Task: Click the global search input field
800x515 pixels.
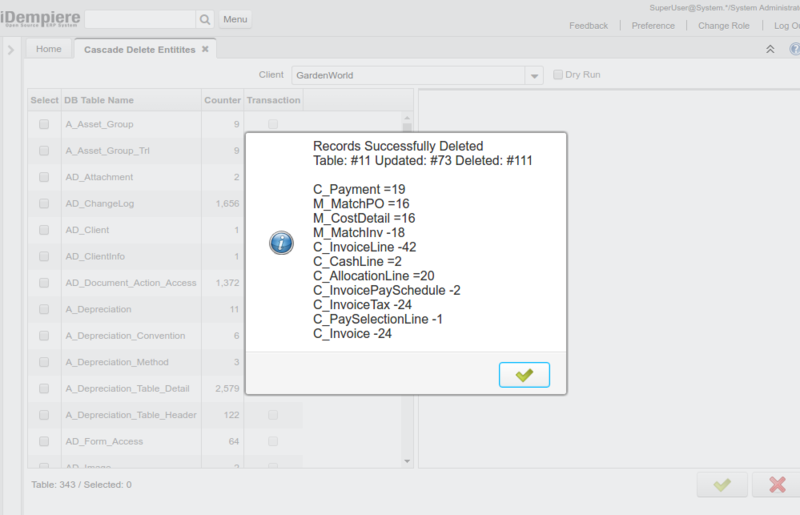Action: click(x=140, y=19)
